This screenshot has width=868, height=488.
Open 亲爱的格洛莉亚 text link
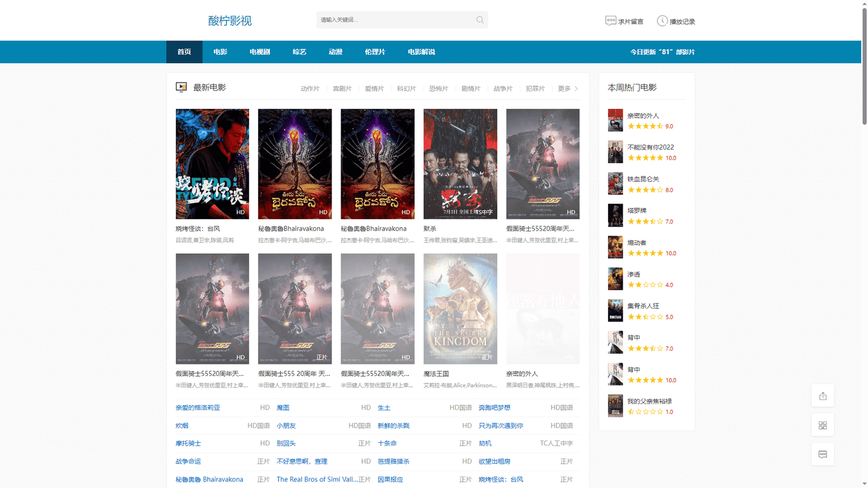pos(198,408)
